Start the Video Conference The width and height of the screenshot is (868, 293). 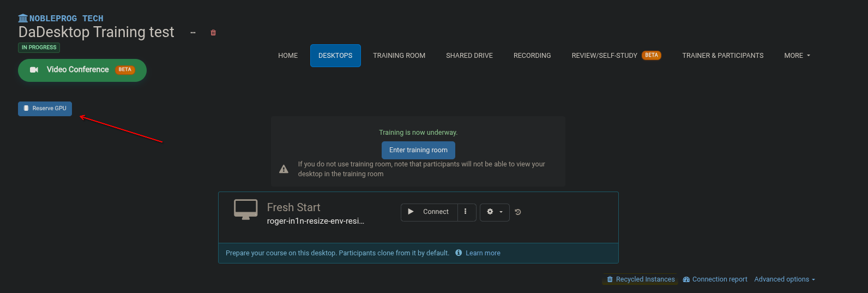pos(82,70)
